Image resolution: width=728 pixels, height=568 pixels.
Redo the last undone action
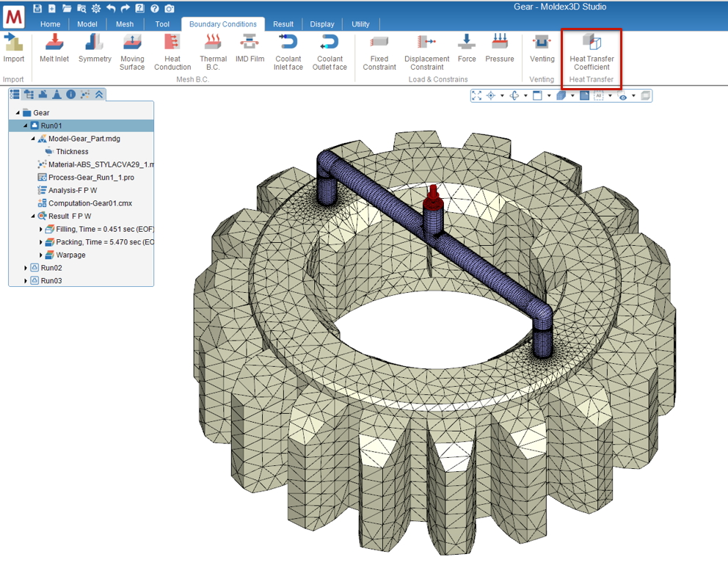125,8
